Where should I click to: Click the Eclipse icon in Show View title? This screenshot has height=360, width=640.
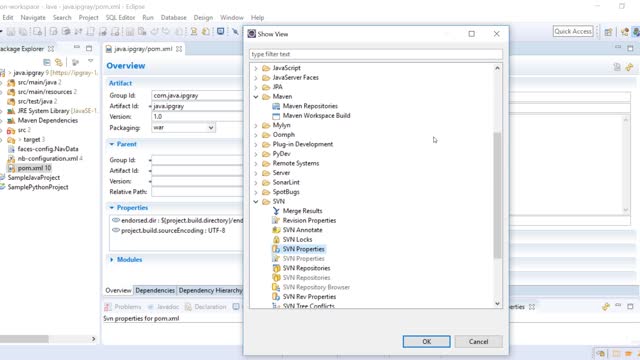251,34
